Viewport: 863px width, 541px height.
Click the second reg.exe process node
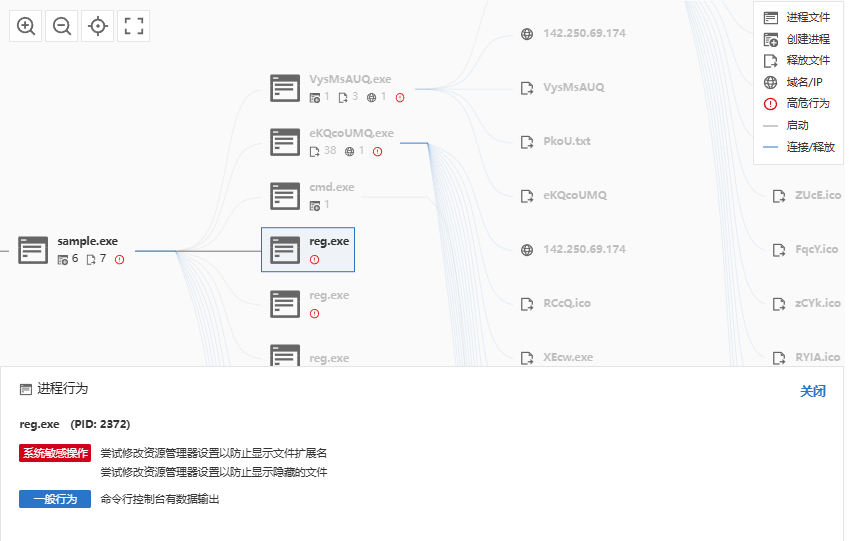(x=310, y=304)
